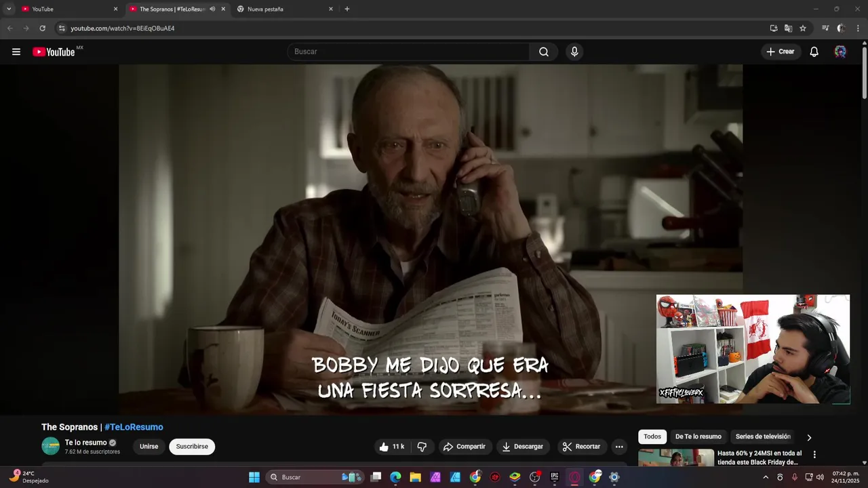This screenshot has height=488, width=868.
Task: Open the #TeLoResumo hashtag link
Action: pos(134,427)
